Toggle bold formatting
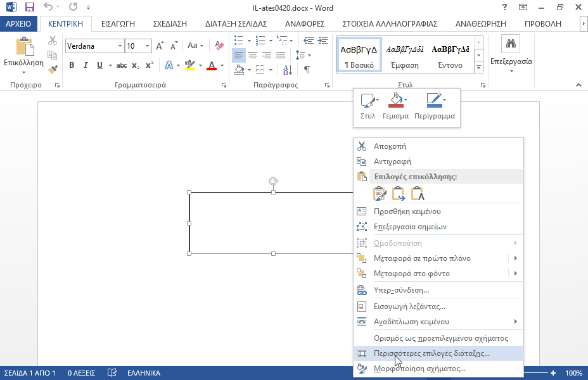588x380 pixels. [72, 65]
